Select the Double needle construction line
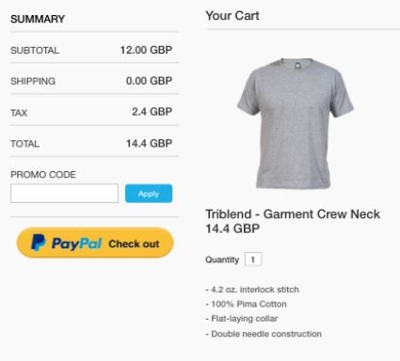 (x=264, y=334)
